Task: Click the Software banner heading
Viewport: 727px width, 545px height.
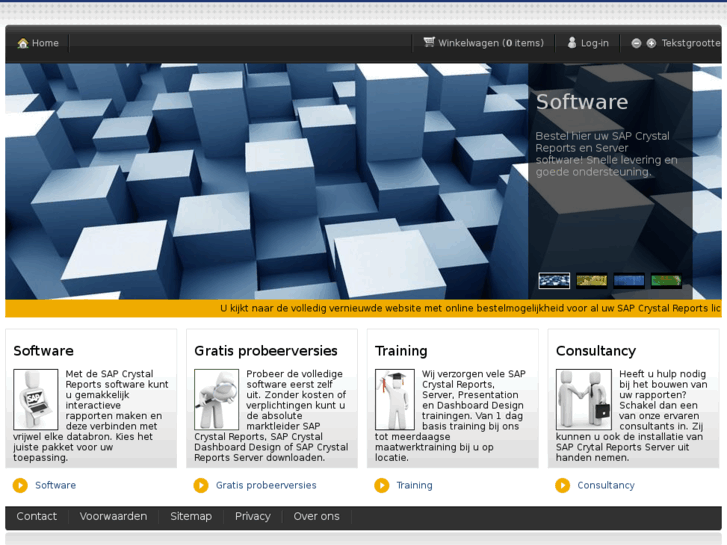Action: pos(582,102)
